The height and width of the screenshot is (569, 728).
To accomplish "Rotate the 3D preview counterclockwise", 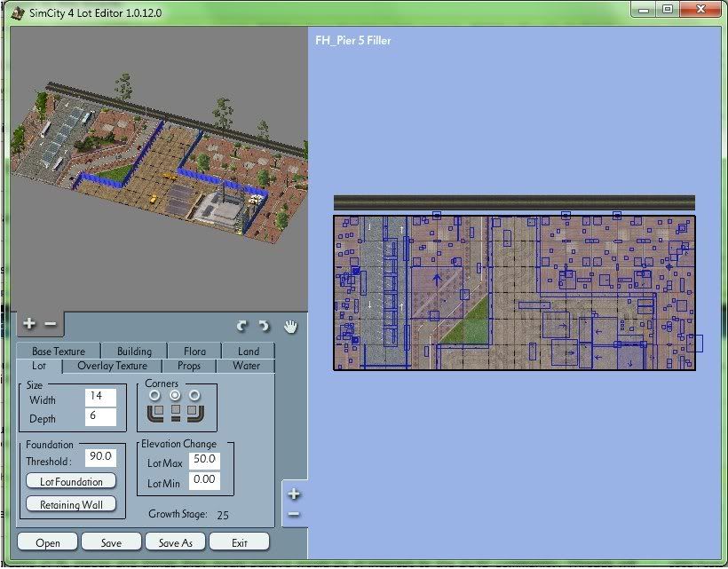I will pos(241,327).
